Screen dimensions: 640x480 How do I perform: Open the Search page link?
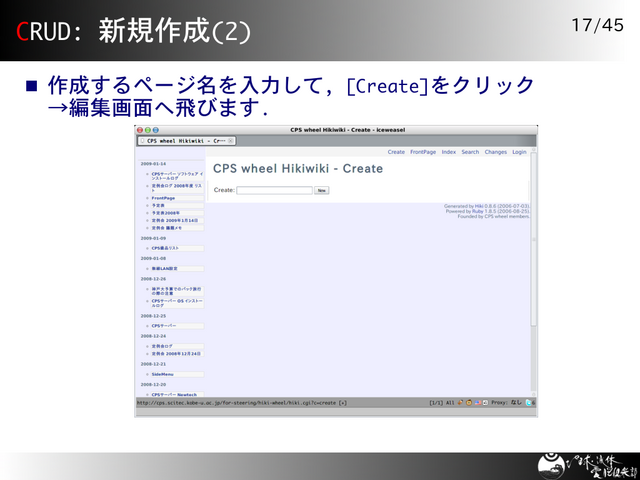point(470,152)
